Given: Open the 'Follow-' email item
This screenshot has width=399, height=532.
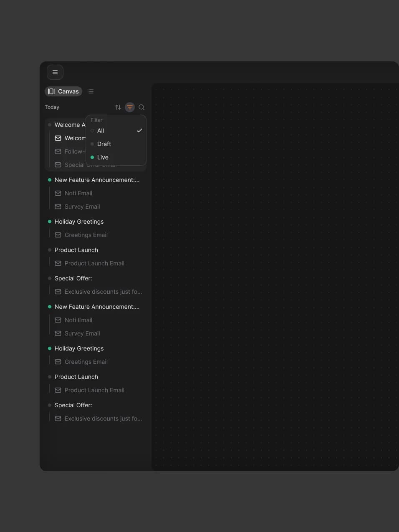Looking at the screenshot, I should tap(70, 151).
